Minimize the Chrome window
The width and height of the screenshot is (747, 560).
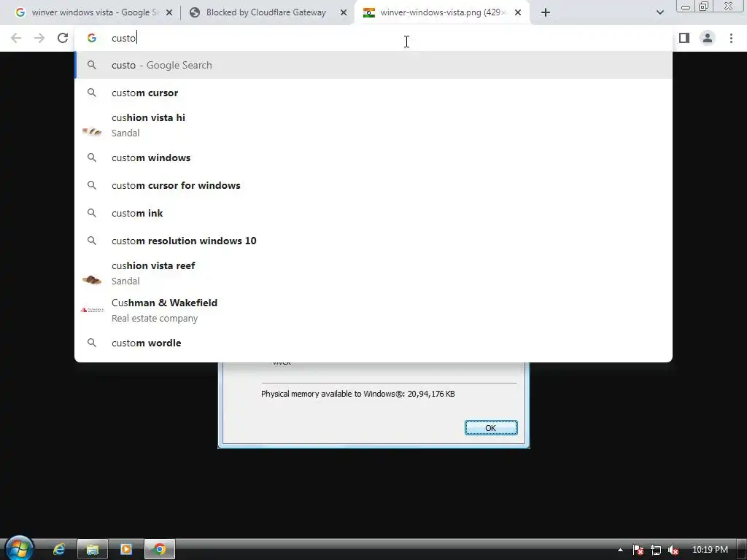pyautogui.click(x=686, y=7)
